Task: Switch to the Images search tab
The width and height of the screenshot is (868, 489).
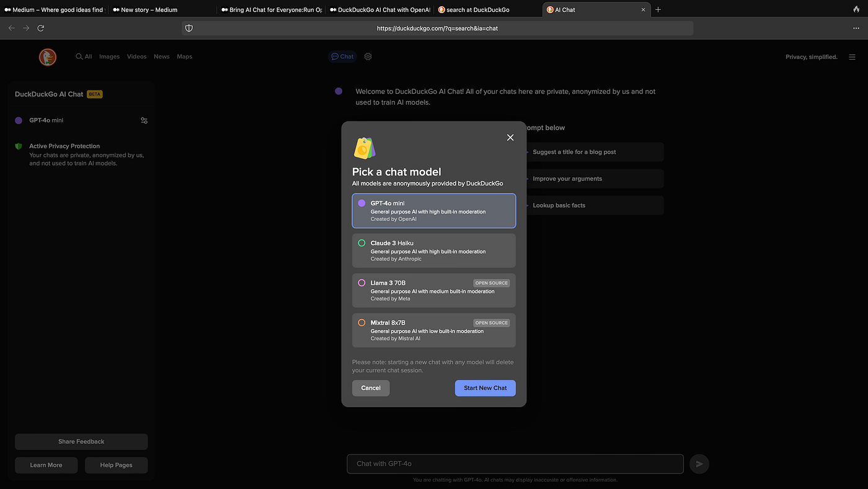Action: click(x=109, y=56)
